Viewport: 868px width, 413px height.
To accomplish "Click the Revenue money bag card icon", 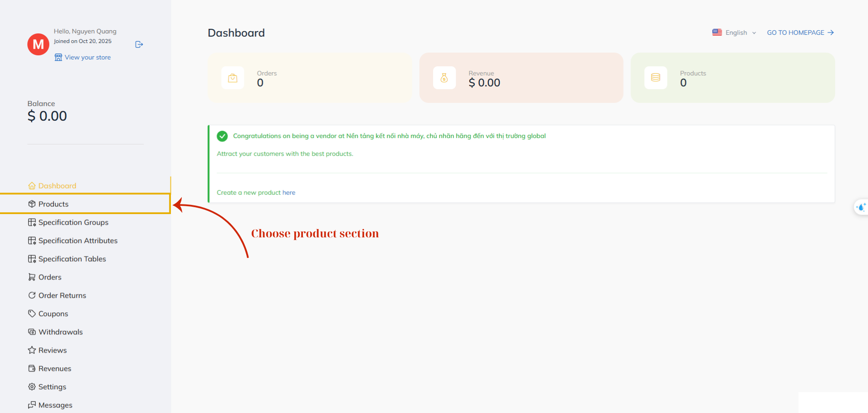I will [444, 78].
